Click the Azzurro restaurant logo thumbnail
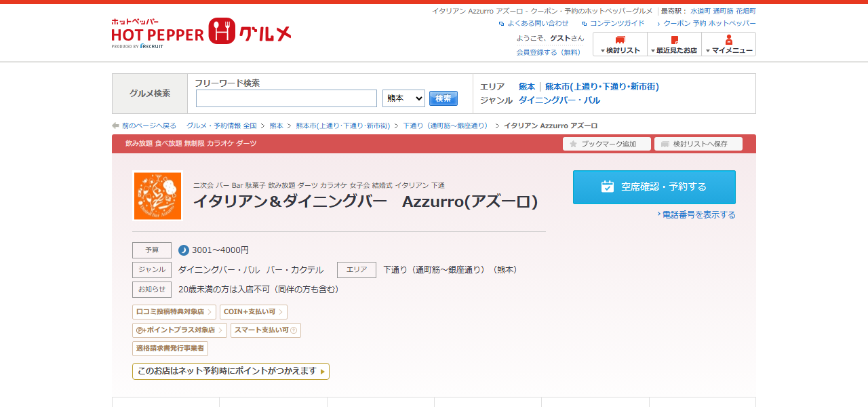This screenshot has width=868, height=407. (x=157, y=195)
